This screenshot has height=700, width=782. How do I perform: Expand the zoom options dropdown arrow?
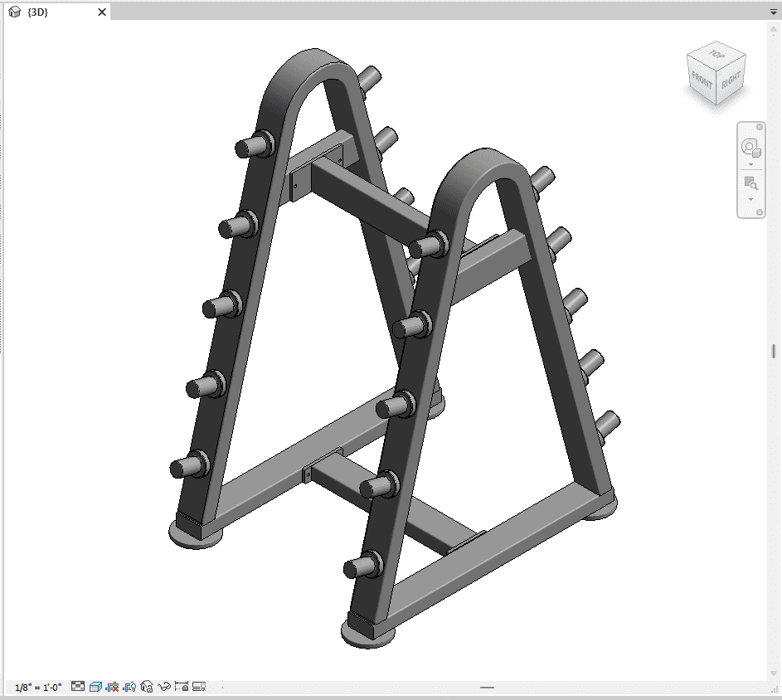(750, 199)
